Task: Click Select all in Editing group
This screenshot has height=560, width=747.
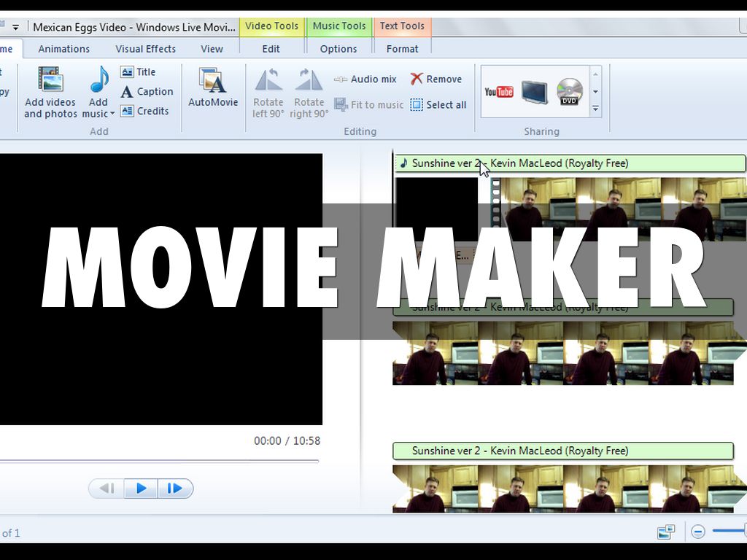Action: [438, 105]
